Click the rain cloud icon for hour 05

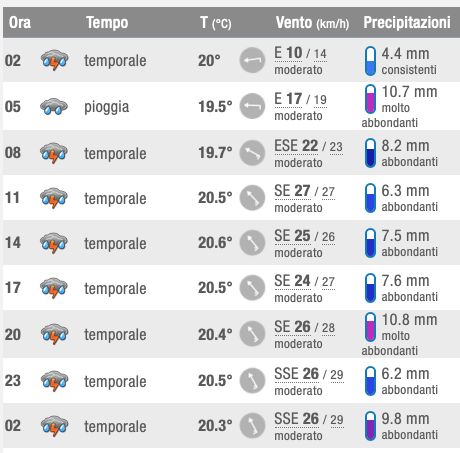[54, 106]
